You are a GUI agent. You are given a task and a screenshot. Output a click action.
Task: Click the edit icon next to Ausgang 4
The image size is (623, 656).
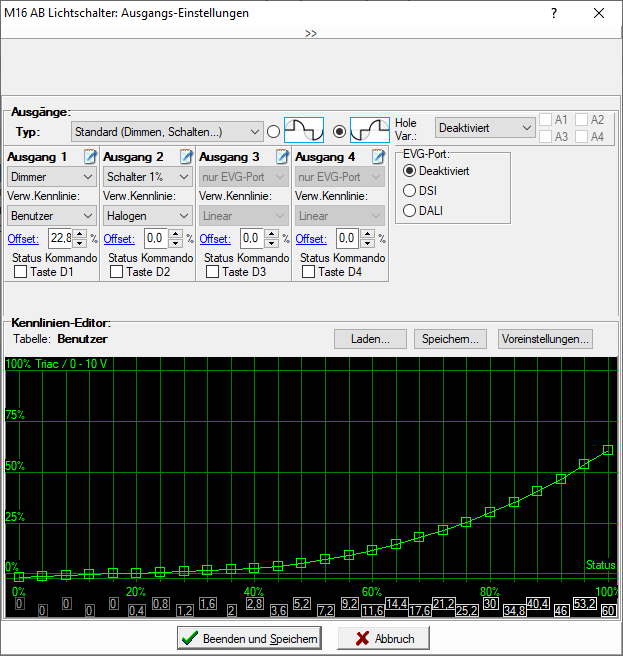point(378,157)
